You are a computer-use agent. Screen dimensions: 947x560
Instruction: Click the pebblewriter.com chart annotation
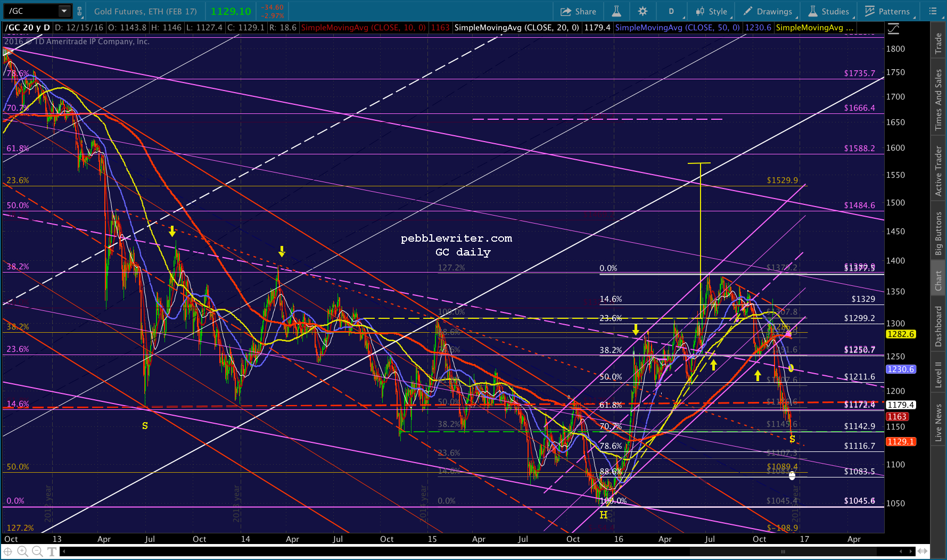point(456,238)
